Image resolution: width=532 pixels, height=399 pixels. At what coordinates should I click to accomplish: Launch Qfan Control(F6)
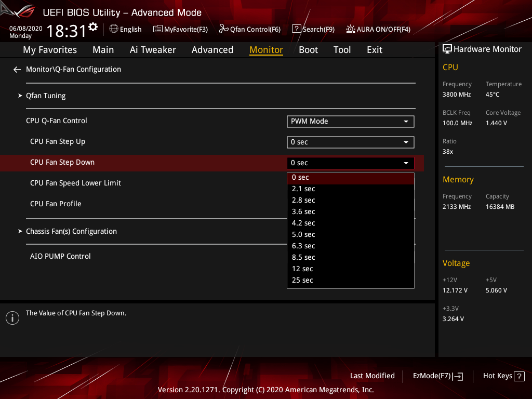coord(250,29)
